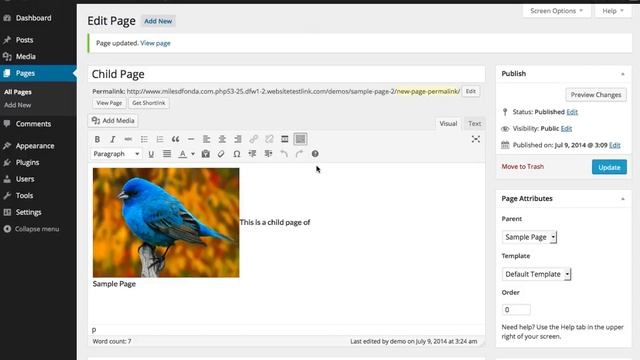Toggle Italic formatting in editor toolbar
Image resolution: width=640 pixels, height=360 pixels.
[x=113, y=139]
